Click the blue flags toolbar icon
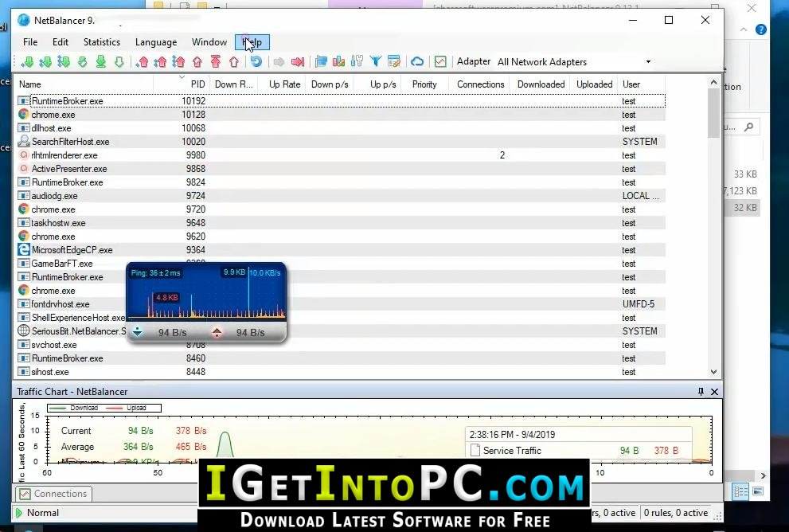789x532 pixels. tap(321, 62)
